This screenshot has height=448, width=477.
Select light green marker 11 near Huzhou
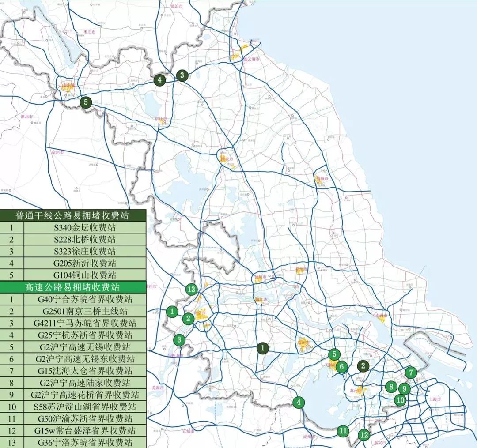point(343,430)
